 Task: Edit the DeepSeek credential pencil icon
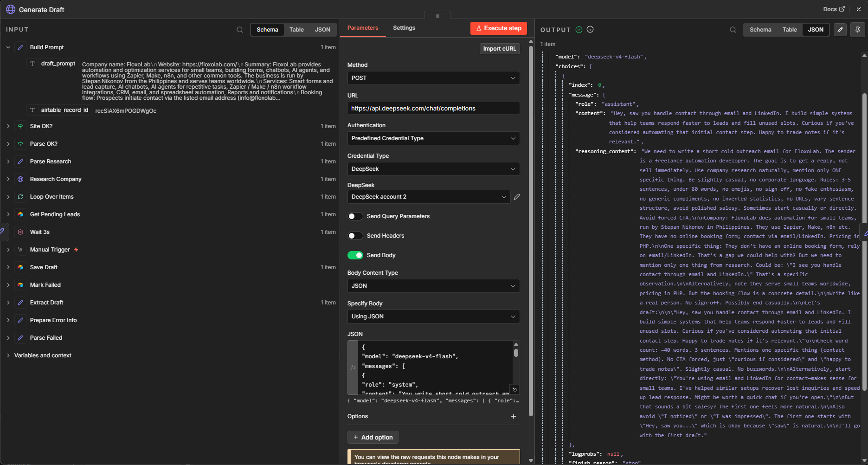(x=517, y=197)
